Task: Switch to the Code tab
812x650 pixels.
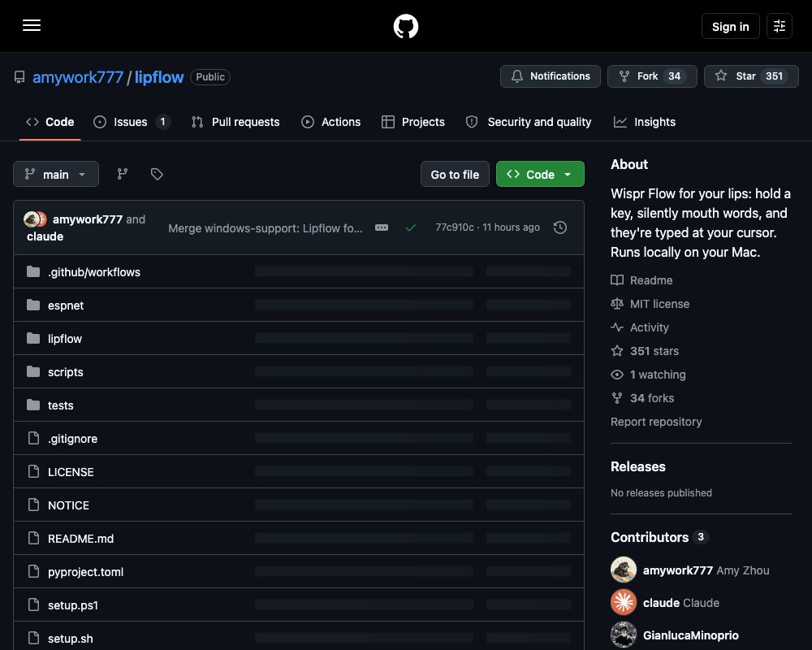Action: [x=50, y=122]
